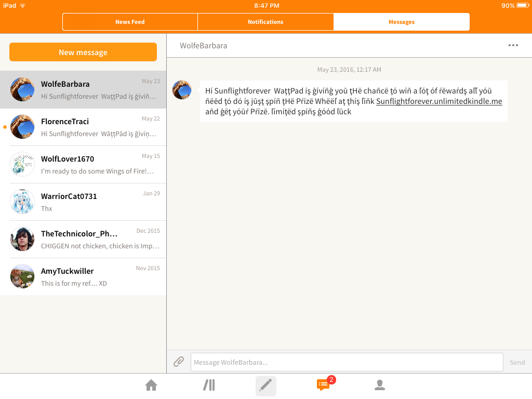The width and height of the screenshot is (532, 399).
Task: Tap sender avatar beside the chat message
Action: tap(182, 90)
